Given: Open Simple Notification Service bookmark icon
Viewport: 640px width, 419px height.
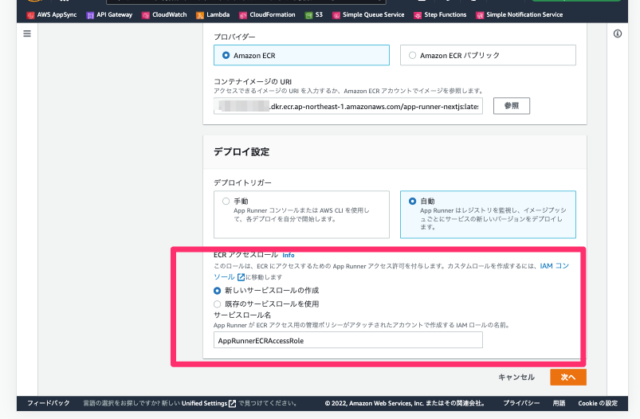Looking at the screenshot, I should pyautogui.click(x=480, y=15).
